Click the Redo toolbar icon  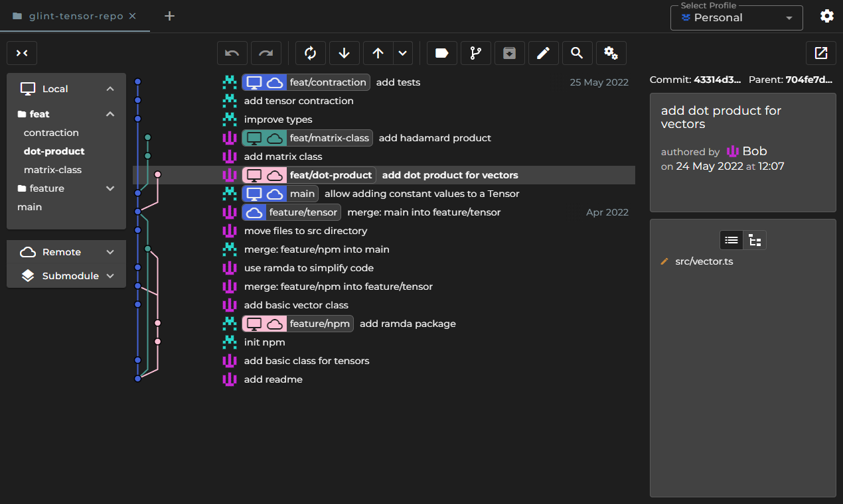pos(266,53)
